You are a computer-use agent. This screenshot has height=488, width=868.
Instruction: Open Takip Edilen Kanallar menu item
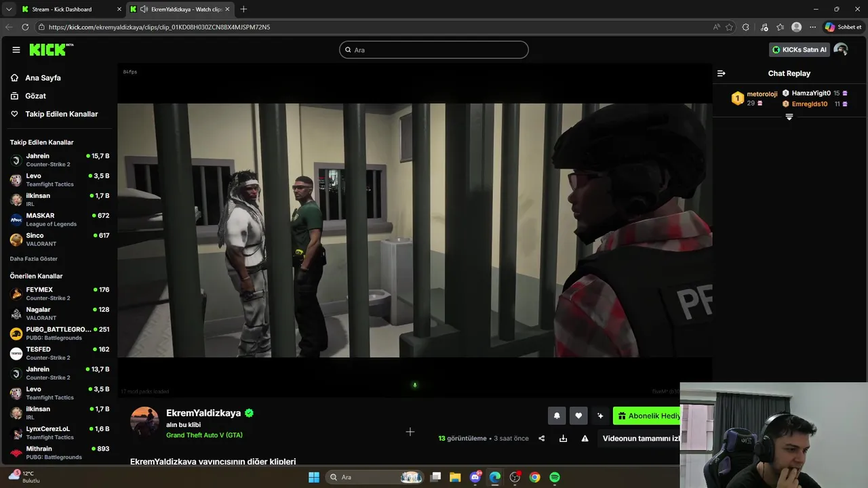pyautogui.click(x=62, y=114)
